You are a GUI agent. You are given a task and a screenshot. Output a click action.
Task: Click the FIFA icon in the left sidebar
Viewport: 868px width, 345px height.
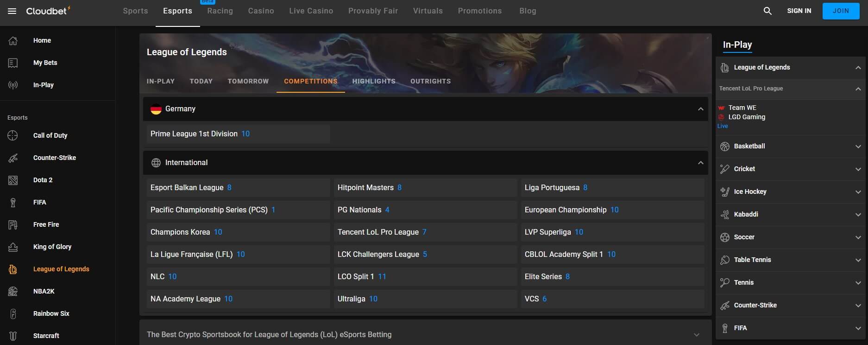pyautogui.click(x=13, y=202)
